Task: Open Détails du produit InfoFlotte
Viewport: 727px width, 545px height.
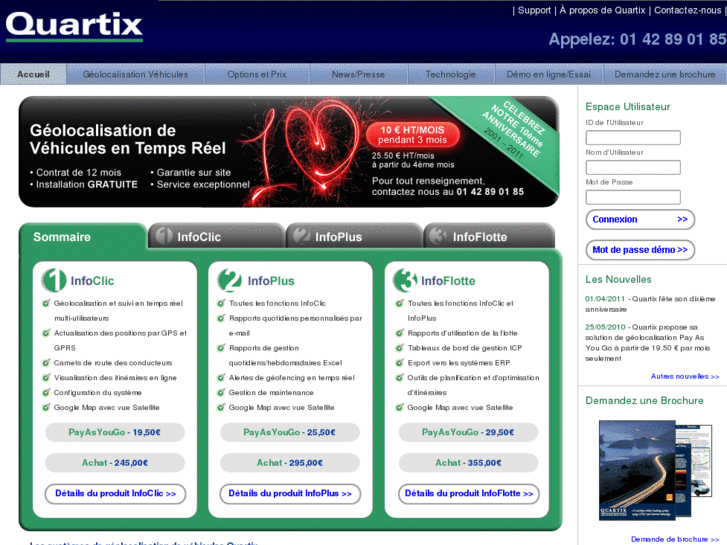Action: [469, 494]
